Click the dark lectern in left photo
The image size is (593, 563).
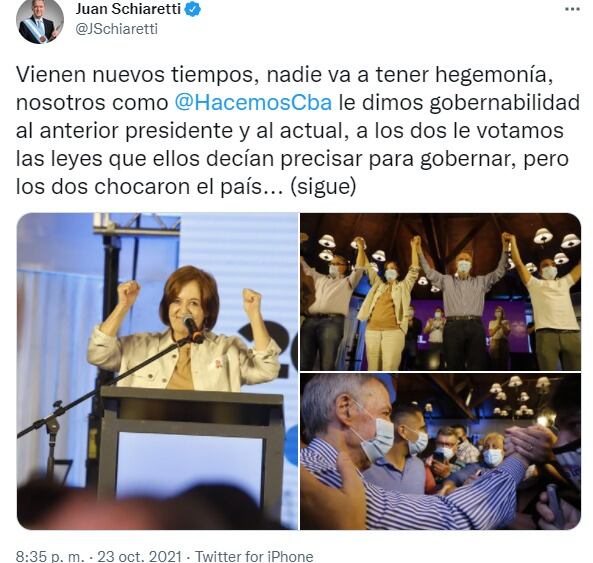coord(191,450)
